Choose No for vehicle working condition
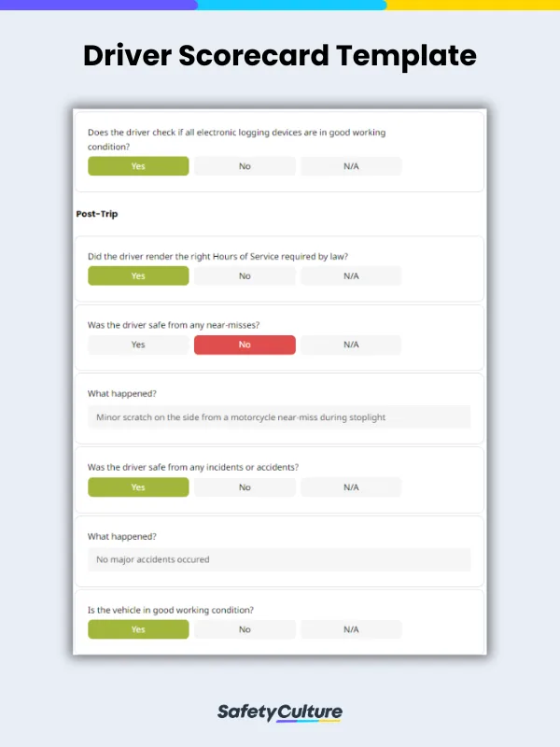Image resolution: width=560 pixels, height=747 pixels. tap(245, 629)
